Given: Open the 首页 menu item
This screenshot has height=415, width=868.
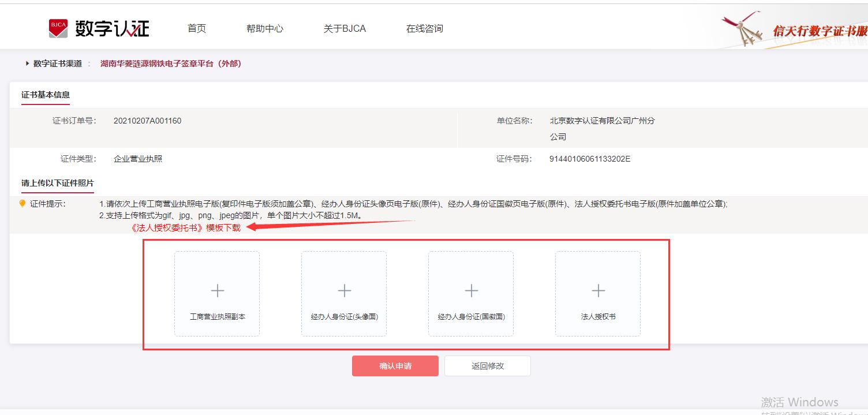Looking at the screenshot, I should pyautogui.click(x=196, y=27).
